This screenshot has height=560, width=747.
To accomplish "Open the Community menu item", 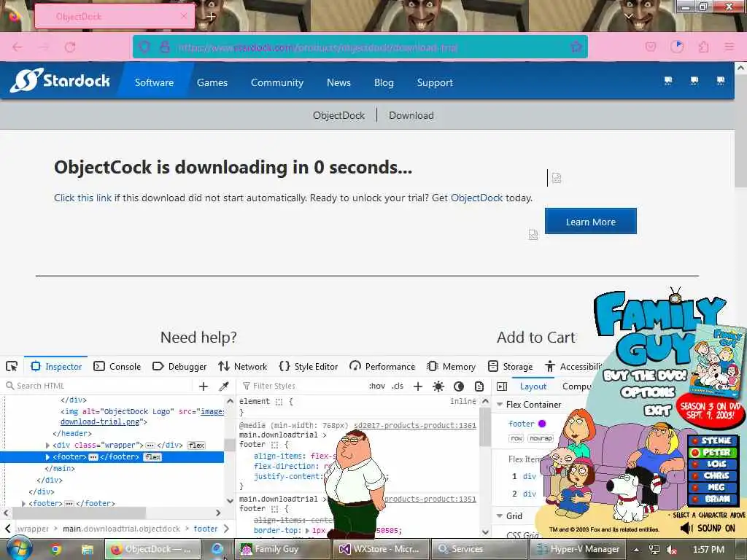I will pos(276,82).
